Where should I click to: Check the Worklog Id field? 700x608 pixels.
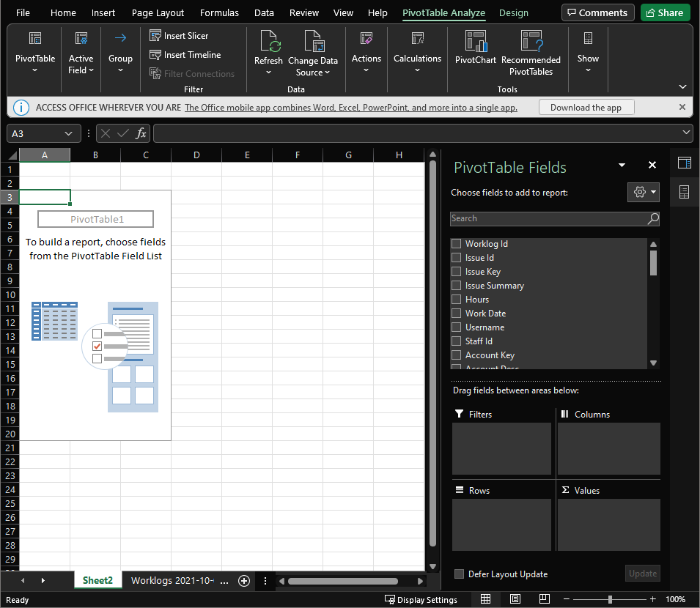coord(456,243)
